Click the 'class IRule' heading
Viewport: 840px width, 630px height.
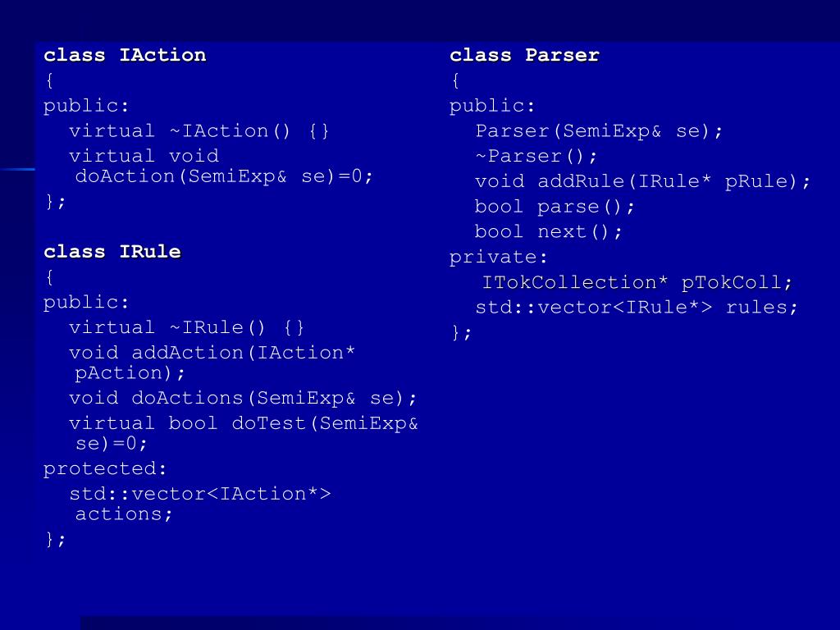tap(112, 252)
